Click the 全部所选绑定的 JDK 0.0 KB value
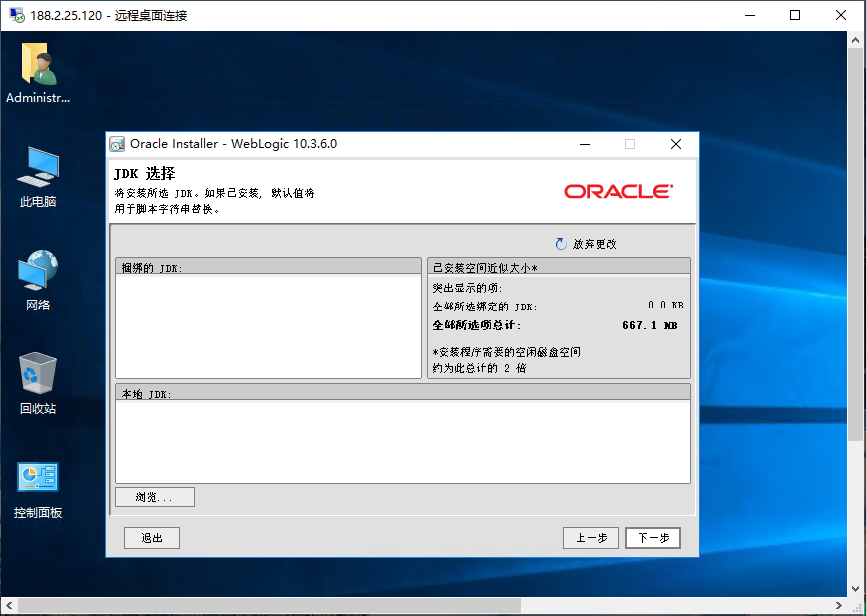 coord(665,306)
